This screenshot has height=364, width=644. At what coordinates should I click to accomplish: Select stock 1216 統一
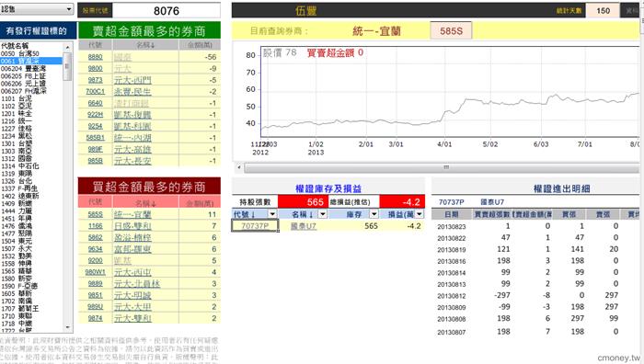tap(31, 121)
